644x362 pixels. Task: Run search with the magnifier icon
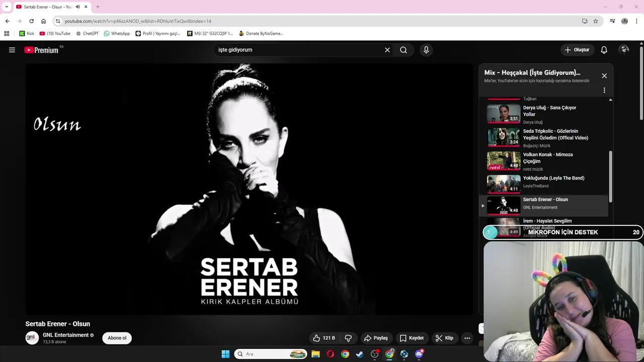[404, 50]
